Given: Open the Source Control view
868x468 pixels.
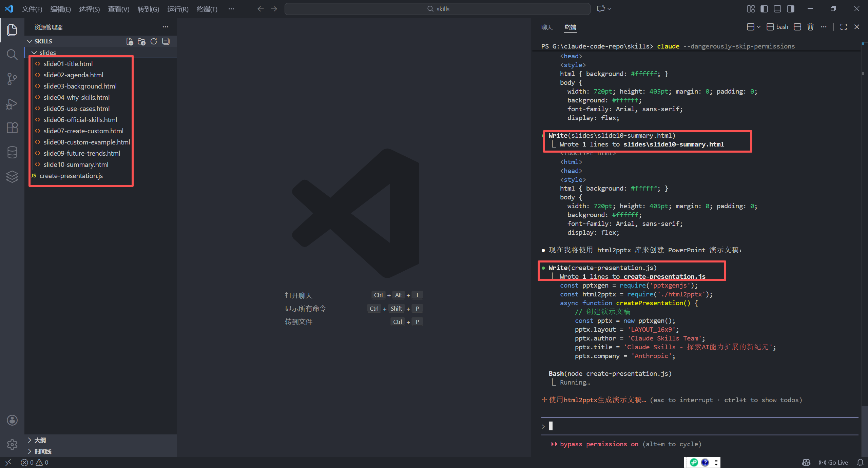Looking at the screenshot, I should [12, 79].
